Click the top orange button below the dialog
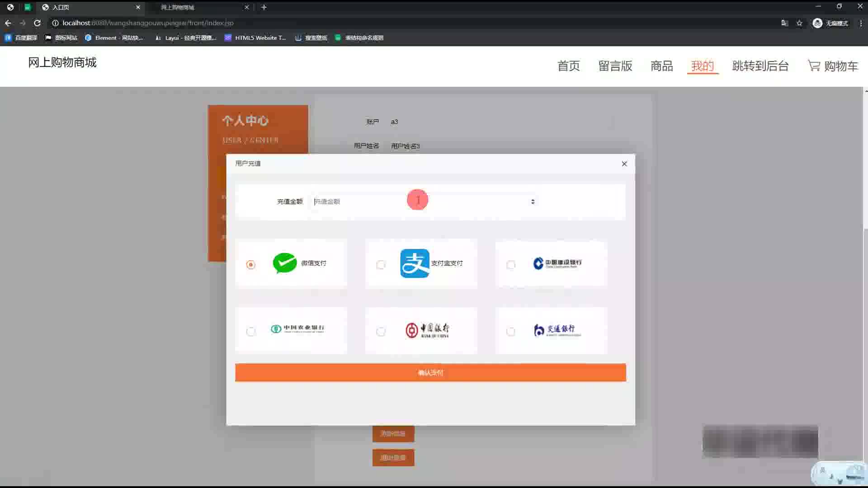The image size is (868, 488). (393, 434)
